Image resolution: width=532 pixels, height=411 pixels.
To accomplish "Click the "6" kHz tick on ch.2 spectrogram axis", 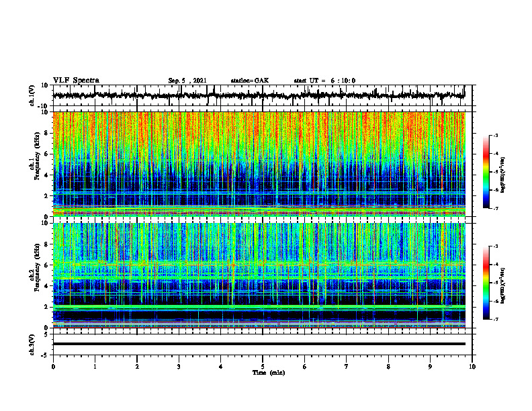I will 47,265.
